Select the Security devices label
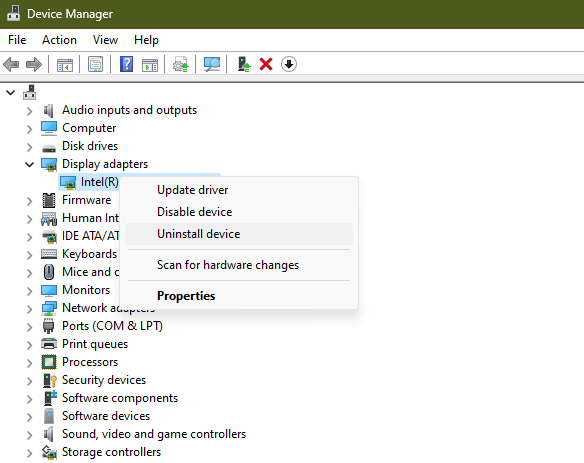 (x=104, y=380)
